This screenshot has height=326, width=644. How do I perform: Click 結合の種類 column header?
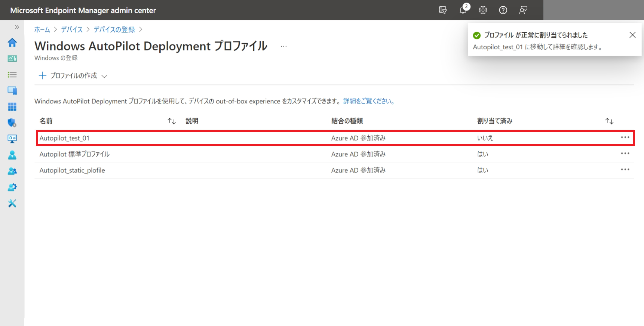pos(347,121)
